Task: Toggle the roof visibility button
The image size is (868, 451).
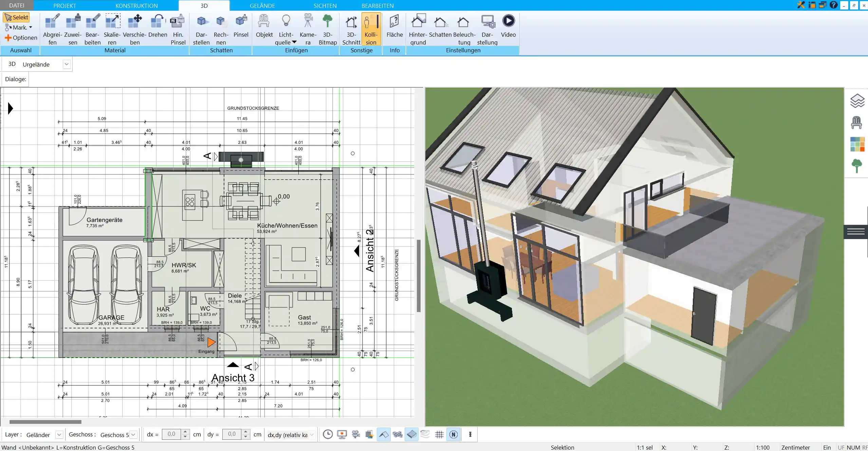Action: coord(384,434)
